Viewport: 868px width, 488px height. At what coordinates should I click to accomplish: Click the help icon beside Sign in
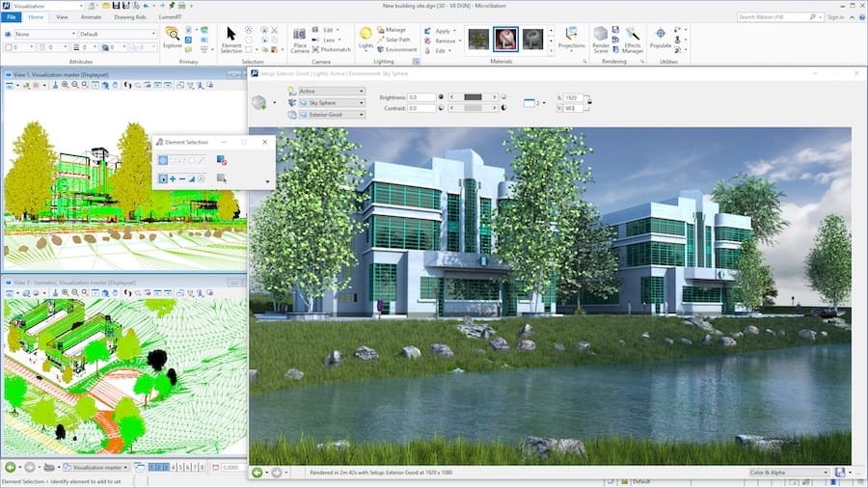tap(862, 17)
